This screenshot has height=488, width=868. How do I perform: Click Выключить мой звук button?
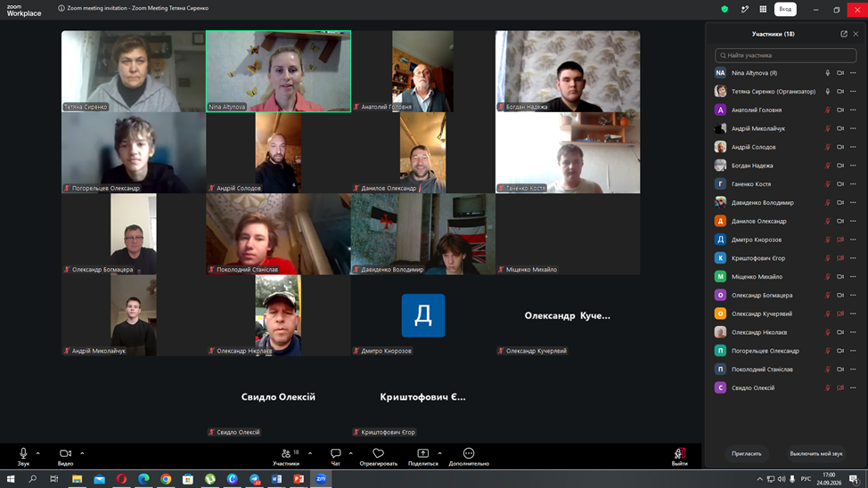click(x=816, y=453)
